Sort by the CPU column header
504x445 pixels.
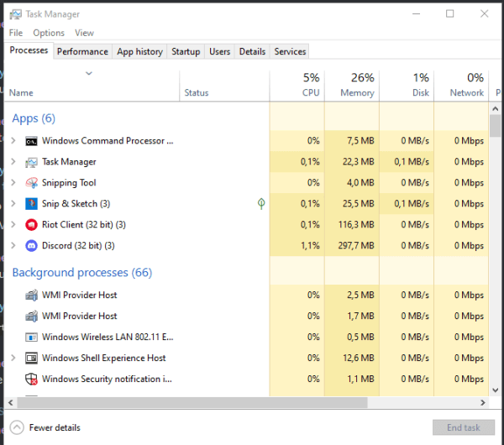tap(297, 86)
